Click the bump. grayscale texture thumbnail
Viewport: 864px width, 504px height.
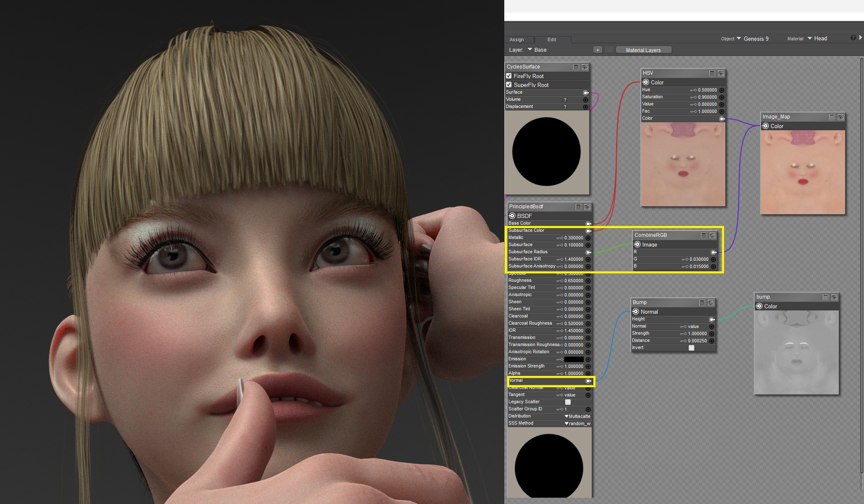click(x=797, y=352)
